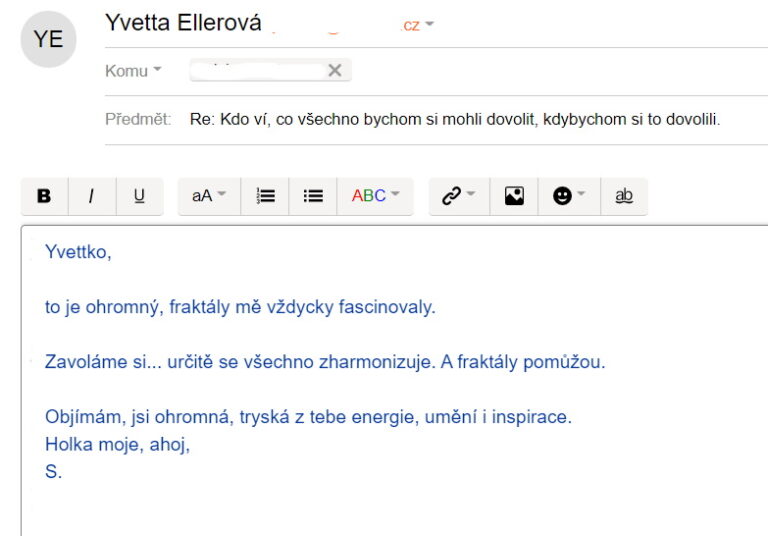This screenshot has height=536, width=768.
Task: Toggle underline formatting
Action: tap(139, 196)
